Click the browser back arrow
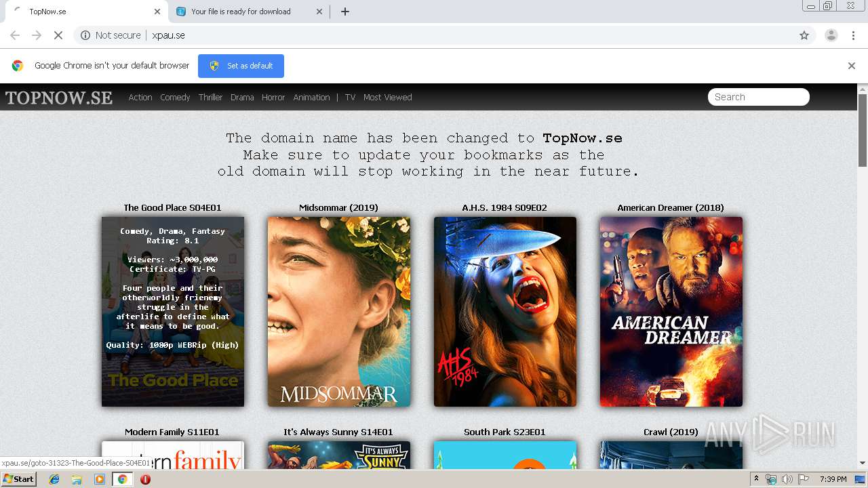This screenshot has height=488, width=868. [15, 35]
